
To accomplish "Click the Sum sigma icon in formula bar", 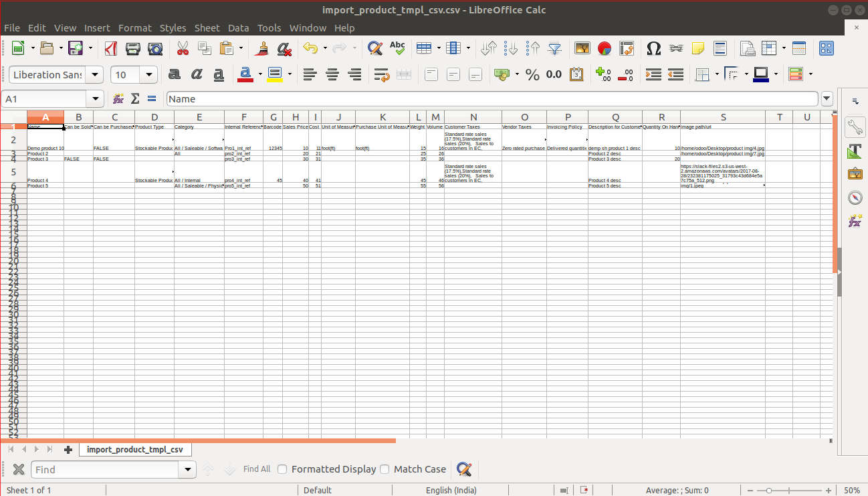I will click(x=135, y=99).
